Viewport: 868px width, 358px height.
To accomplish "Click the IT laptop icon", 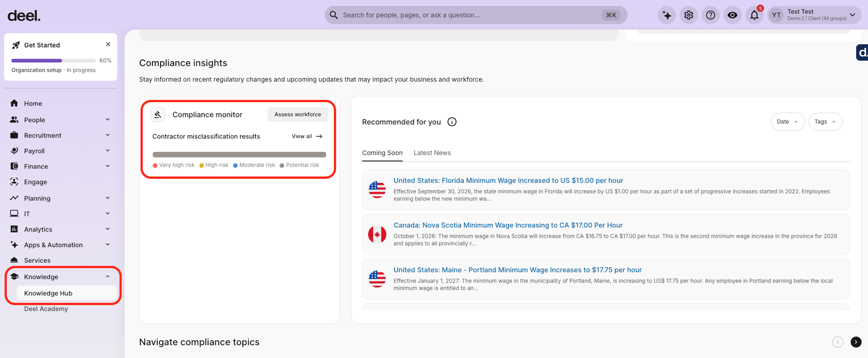I will (x=14, y=213).
